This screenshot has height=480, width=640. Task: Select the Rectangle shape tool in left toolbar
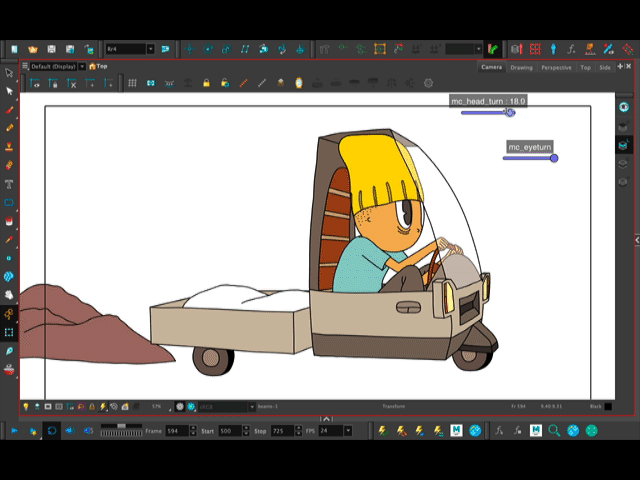[10, 202]
